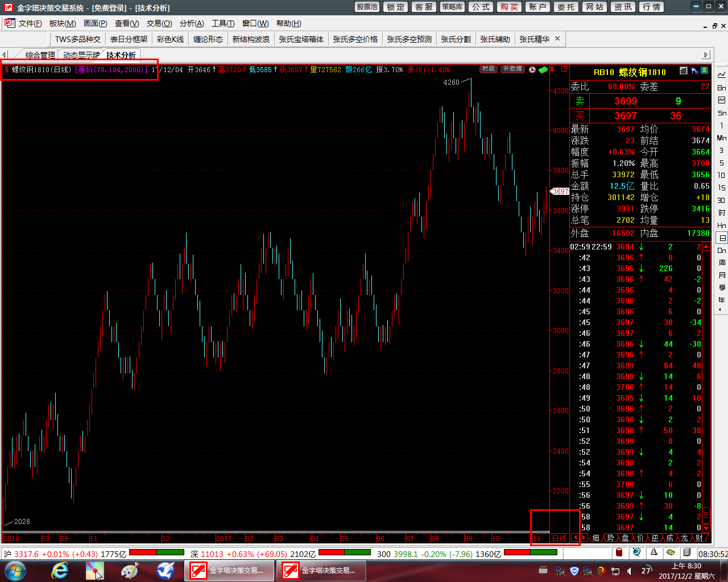Click the volume speaker tray icon
The image size is (728, 582).
click(630, 571)
